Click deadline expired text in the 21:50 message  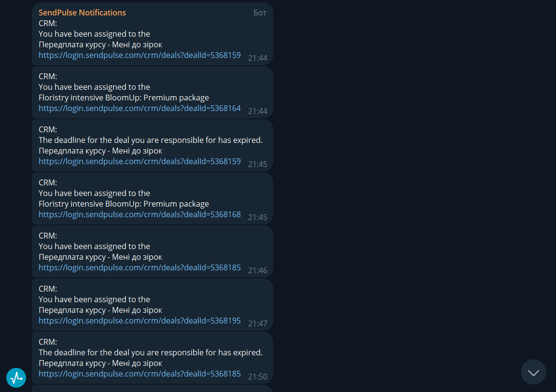[x=150, y=352]
